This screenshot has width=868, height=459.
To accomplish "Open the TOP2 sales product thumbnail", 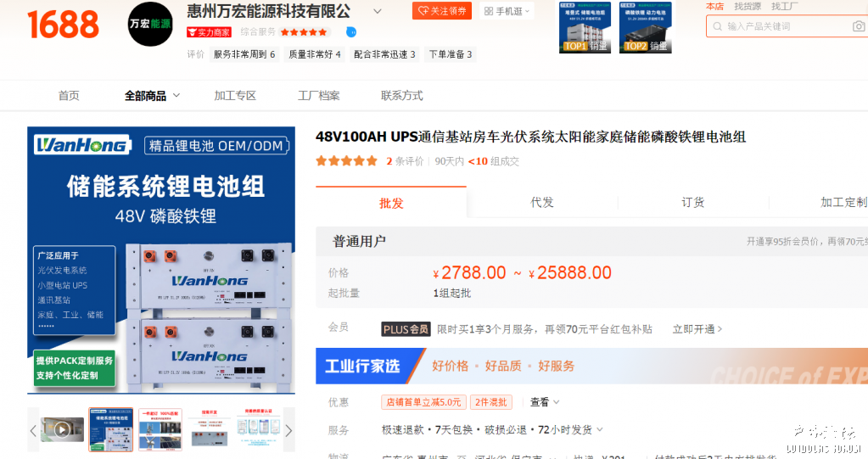I will pos(645,27).
